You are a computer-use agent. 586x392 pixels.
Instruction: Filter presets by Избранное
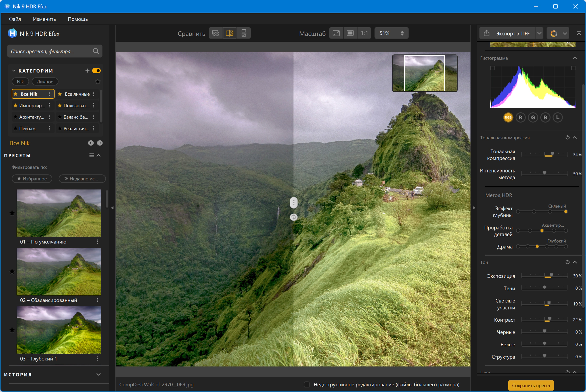[32, 179]
